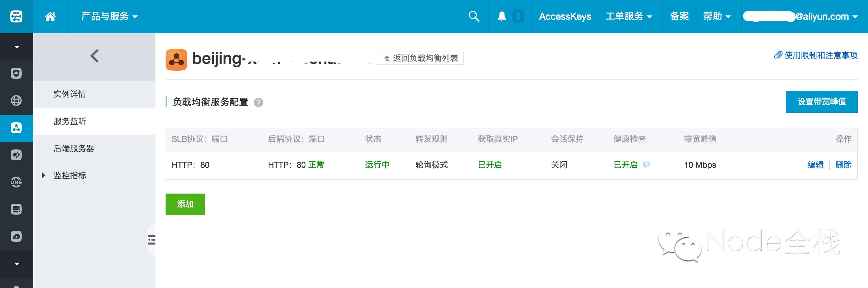
Task: Click the Aliyun logo icon
Action: [16, 16]
